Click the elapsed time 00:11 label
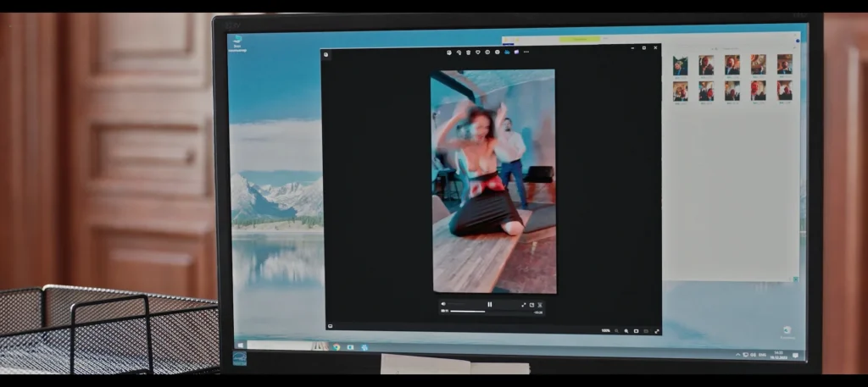The width and height of the screenshot is (868, 387). tap(444, 312)
